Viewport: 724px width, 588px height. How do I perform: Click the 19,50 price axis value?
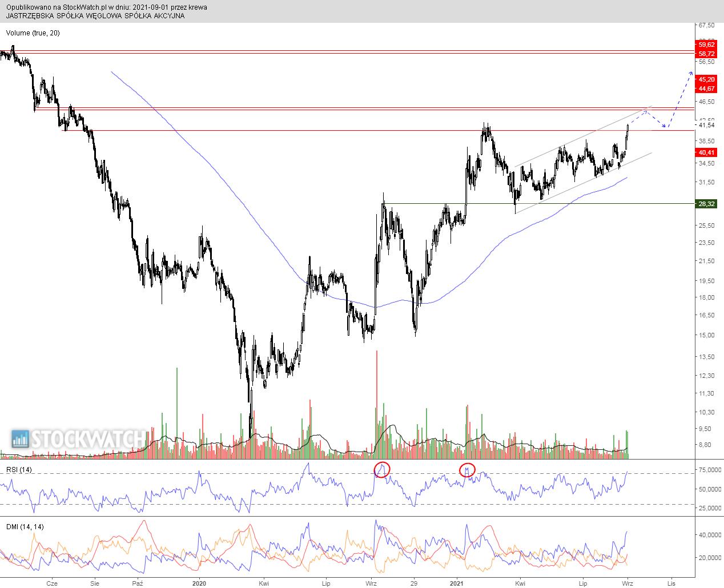point(706,280)
